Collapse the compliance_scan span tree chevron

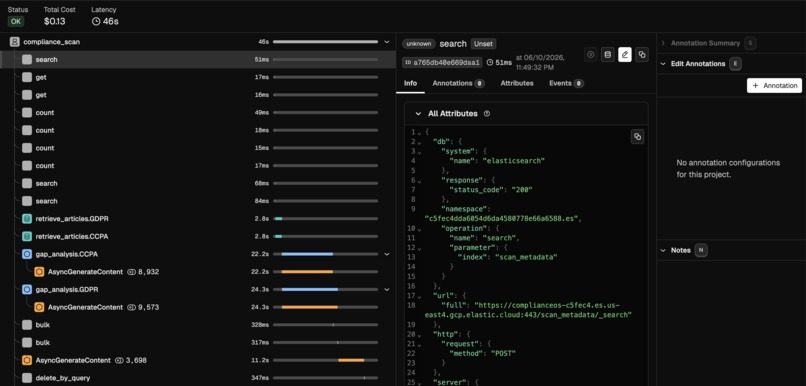click(x=387, y=42)
